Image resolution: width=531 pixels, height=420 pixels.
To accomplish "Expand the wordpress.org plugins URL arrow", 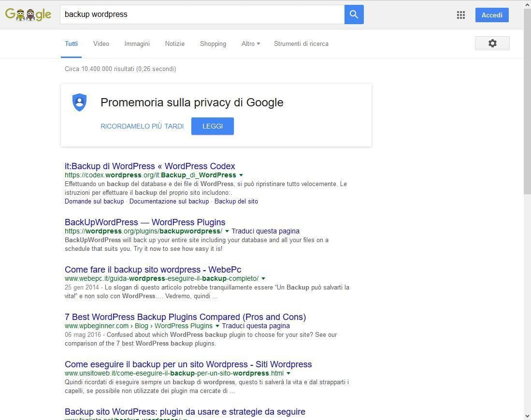I will point(227,231).
